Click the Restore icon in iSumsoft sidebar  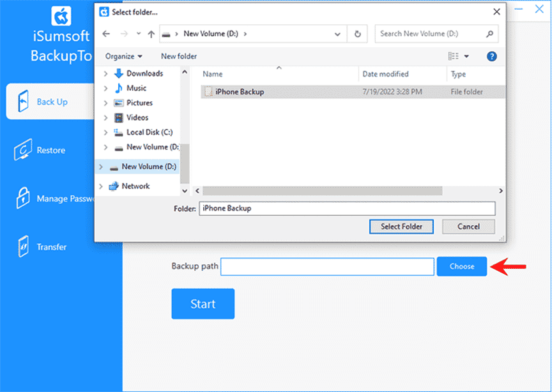(23, 150)
